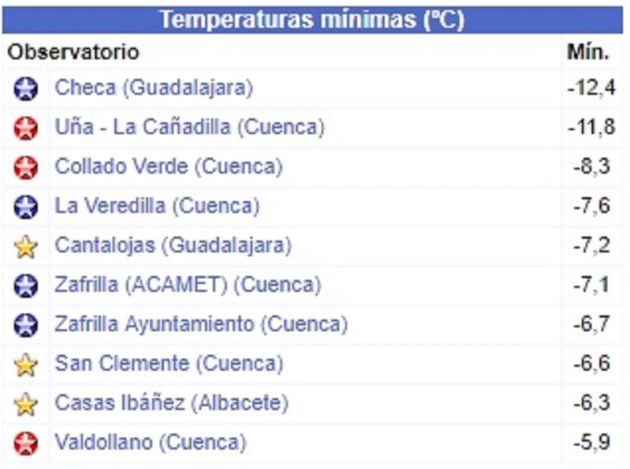Click the yellow star icon next to San Clemente

click(26, 364)
